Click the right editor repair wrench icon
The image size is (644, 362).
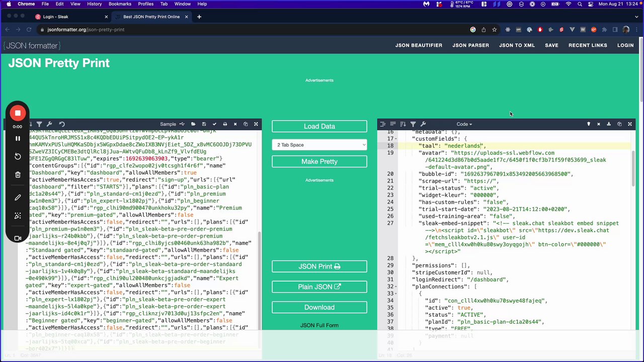tap(423, 124)
